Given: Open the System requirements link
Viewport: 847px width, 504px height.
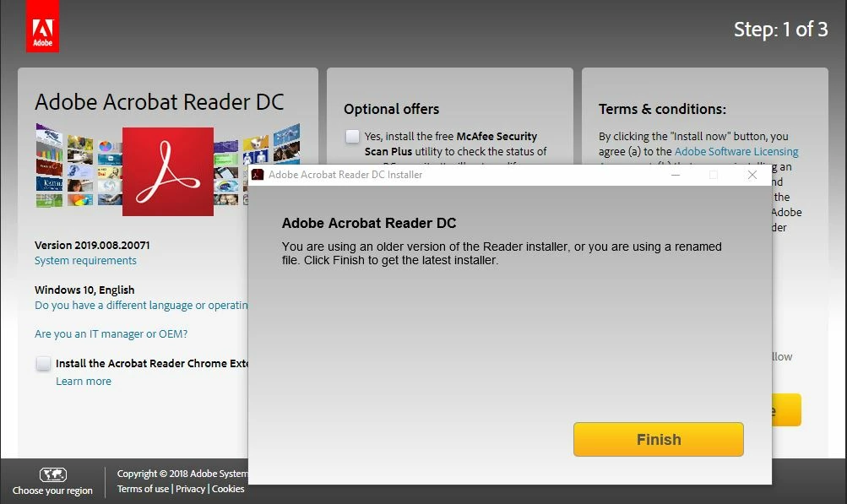Looking at the screenshot, I should (x=85, y=260).
